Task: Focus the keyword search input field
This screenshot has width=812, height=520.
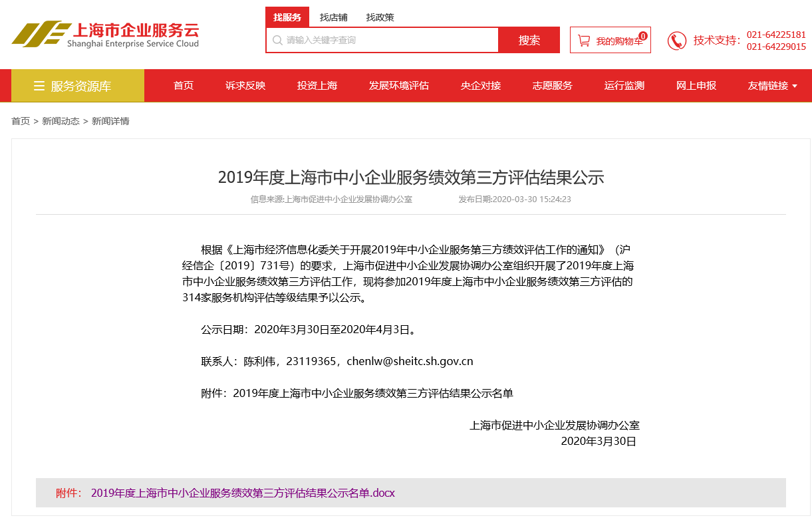Action: click(382, 40)
